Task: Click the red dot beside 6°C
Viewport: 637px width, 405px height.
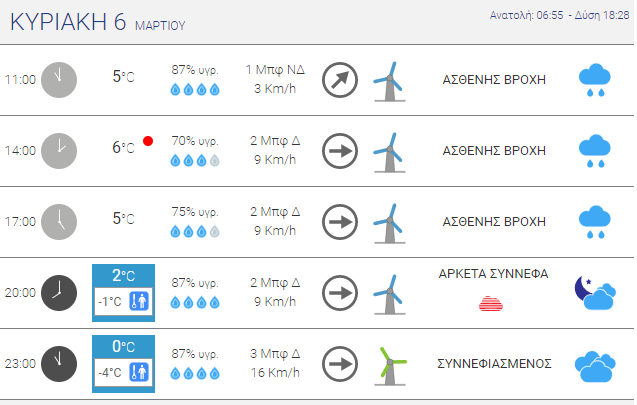Action: click(x=149, y=142)
